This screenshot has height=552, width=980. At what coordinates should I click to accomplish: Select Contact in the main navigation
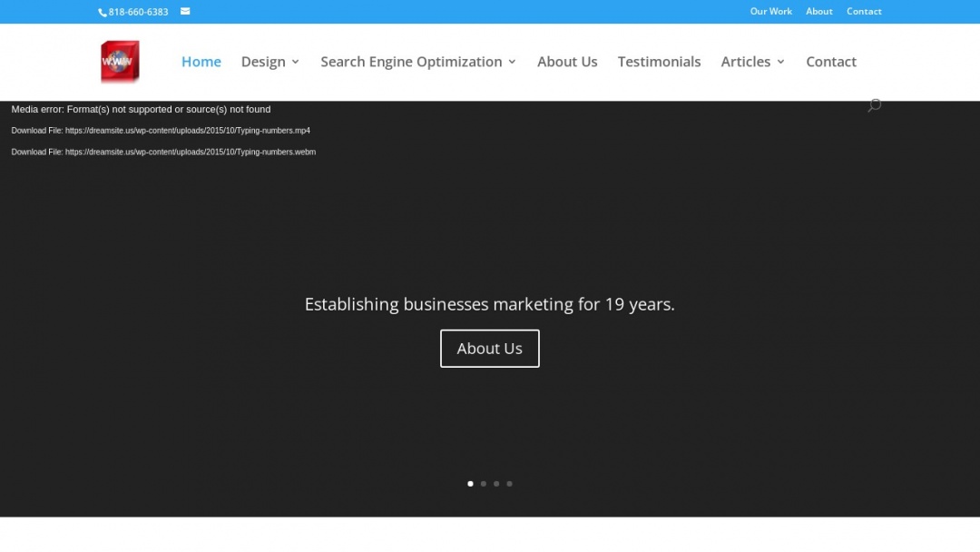point(830,62)
